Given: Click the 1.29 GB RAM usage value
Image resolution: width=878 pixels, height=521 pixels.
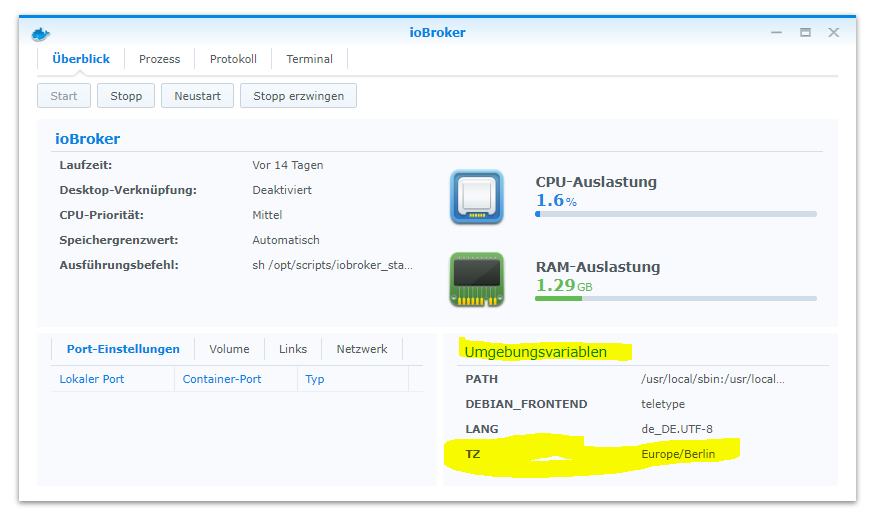Looking at the screenshot, I should 564,285.
